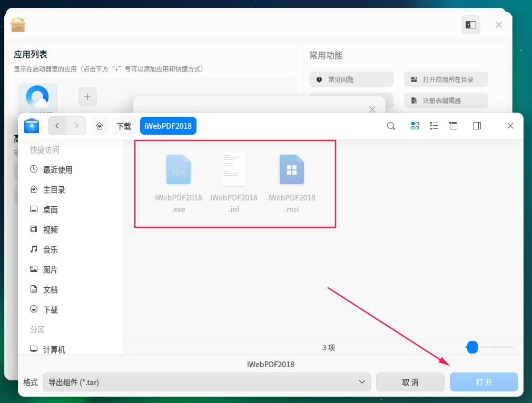Click the 打开 open button
This screenshot has height=403, width=532.
coord(484,382)
